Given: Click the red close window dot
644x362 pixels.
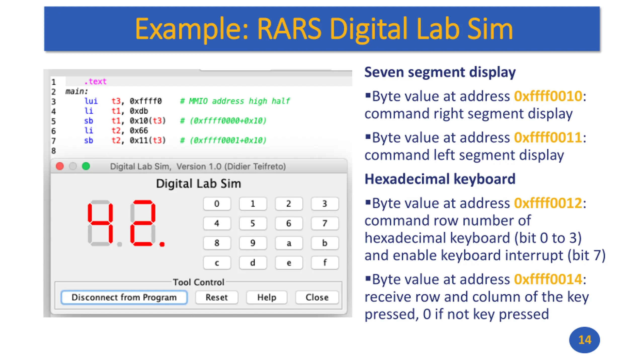Looking at the screenshot, I should coord(60,166).
